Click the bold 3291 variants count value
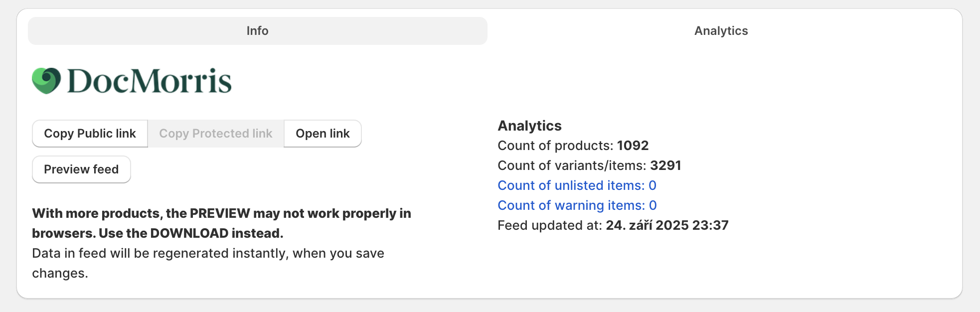 pos(665,165)
